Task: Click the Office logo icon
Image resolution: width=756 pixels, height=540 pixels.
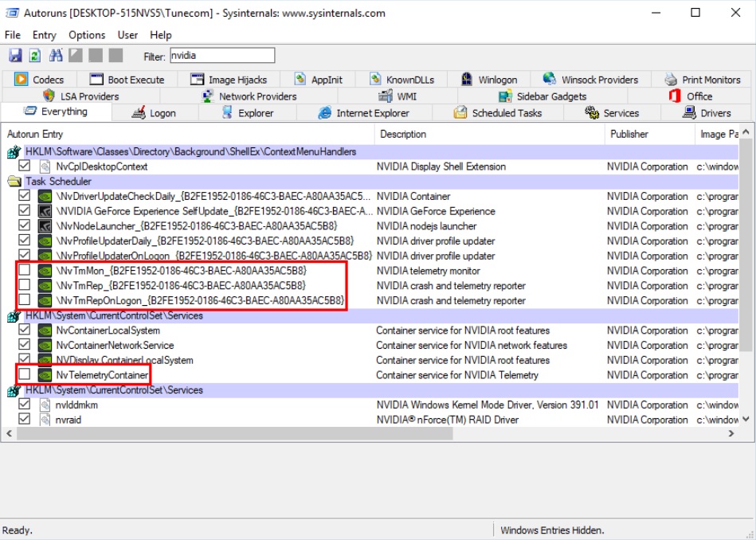Action: (x=675, y=96)
